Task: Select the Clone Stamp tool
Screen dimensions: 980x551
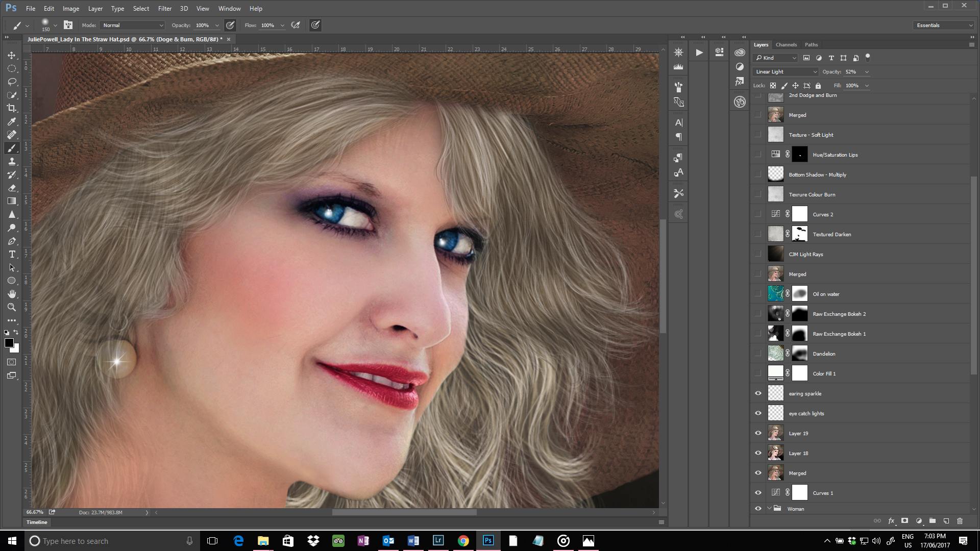Action: point(12,161)
